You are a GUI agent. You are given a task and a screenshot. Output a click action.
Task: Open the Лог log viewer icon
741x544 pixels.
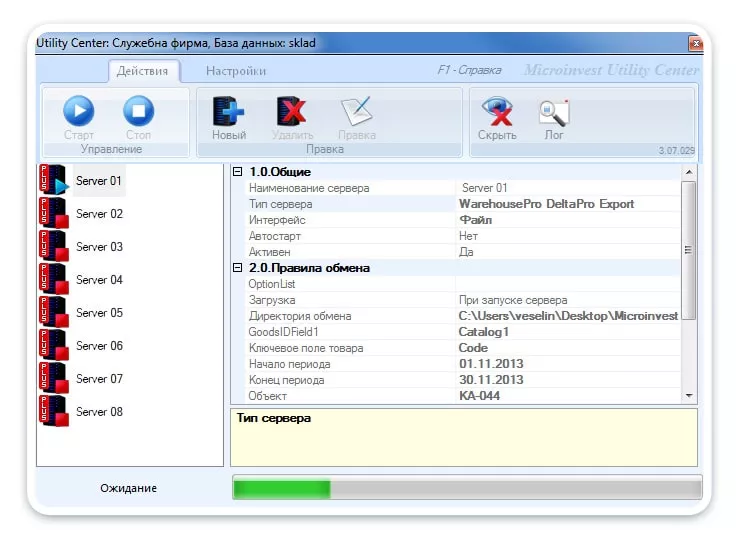(x=553, y=111)
